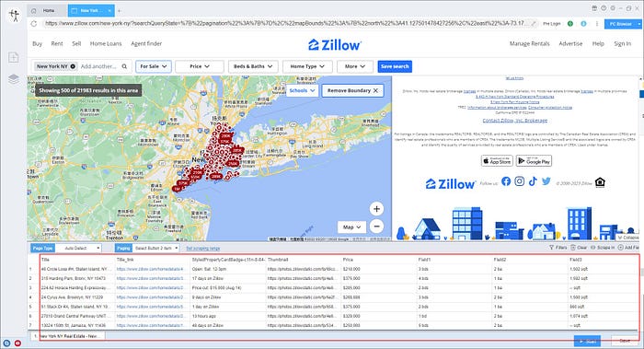Open the Home Loans menu
This screenshot has width=644, height=349.
[106, 43]
